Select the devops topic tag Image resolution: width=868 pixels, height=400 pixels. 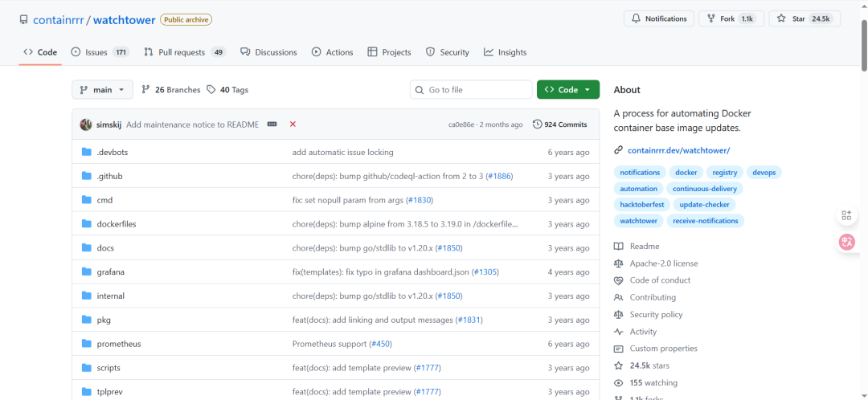click(764, 173)
